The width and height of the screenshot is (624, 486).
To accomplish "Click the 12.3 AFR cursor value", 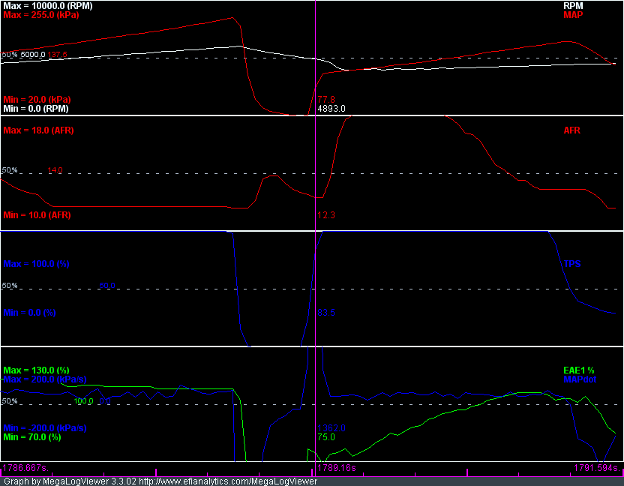I will 326,215.
